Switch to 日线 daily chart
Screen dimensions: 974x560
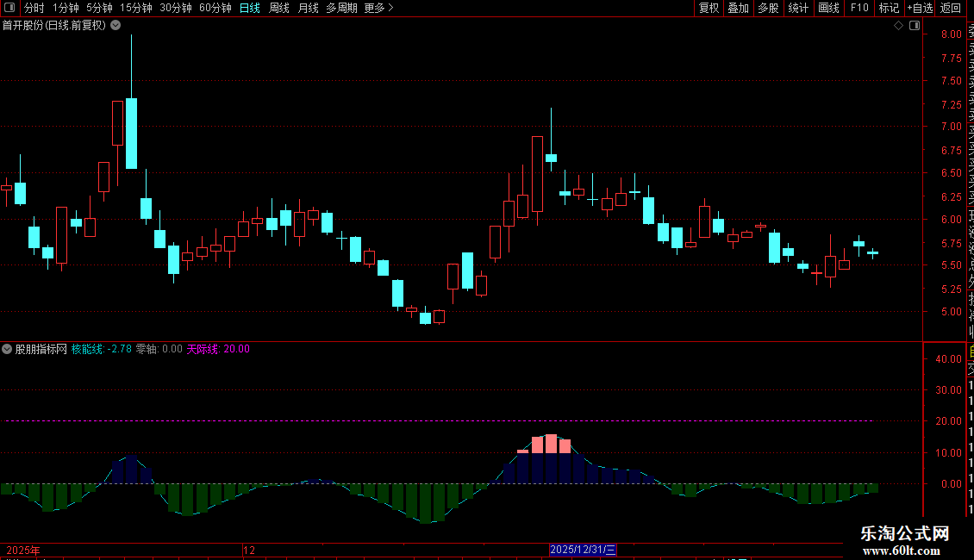[x=250, y=8]
